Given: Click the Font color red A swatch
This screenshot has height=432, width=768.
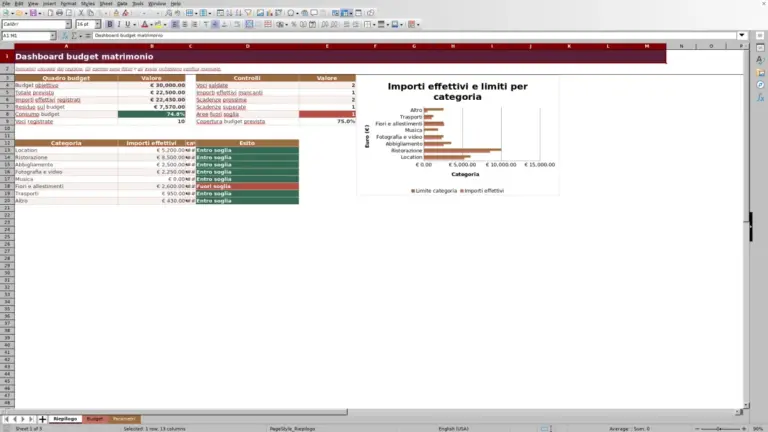Looking at the screenshot, I should [x=144, y=24].
